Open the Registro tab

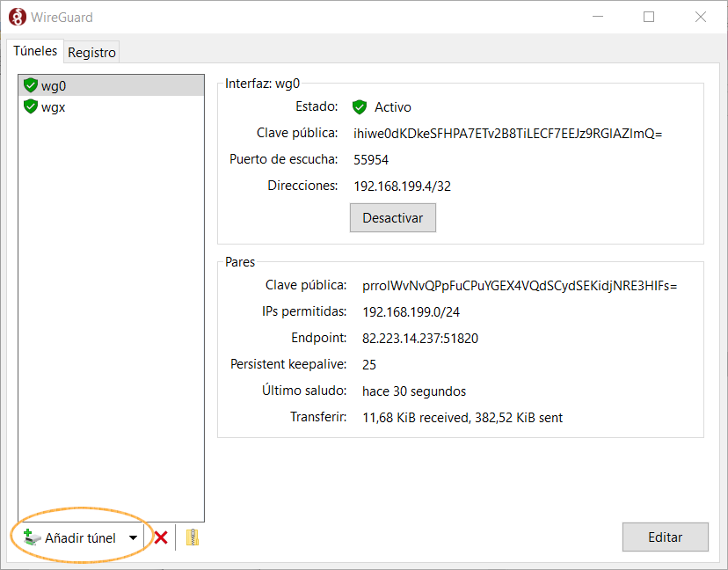click(91, 53)
